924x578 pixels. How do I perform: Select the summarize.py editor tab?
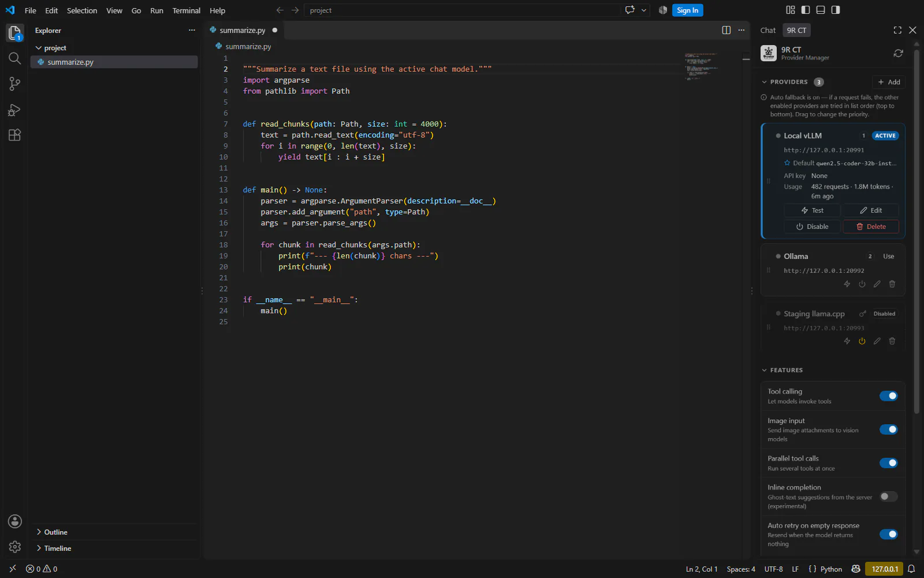(x=243, y=30)
